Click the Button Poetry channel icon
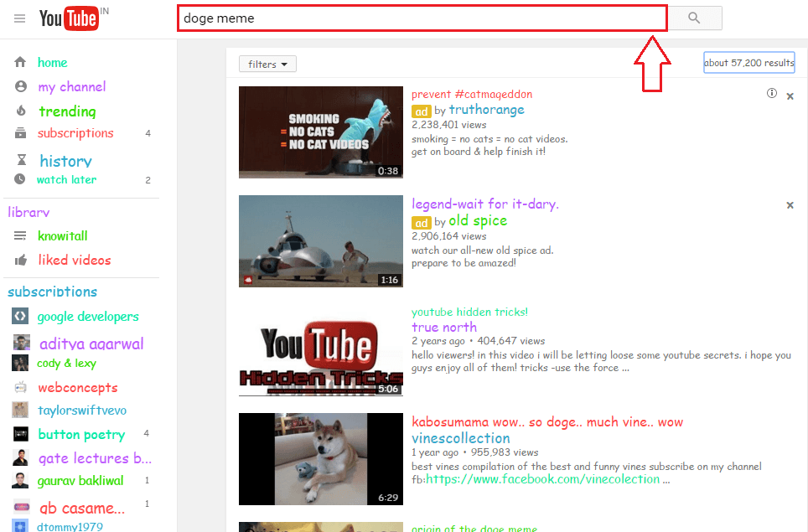 click(21, 434)
